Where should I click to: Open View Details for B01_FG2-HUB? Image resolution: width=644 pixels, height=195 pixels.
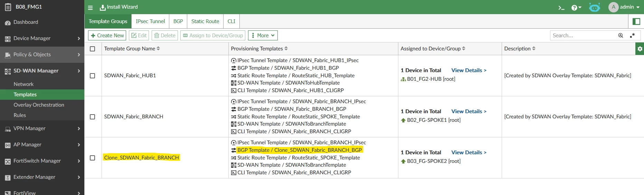click(469, 70)
